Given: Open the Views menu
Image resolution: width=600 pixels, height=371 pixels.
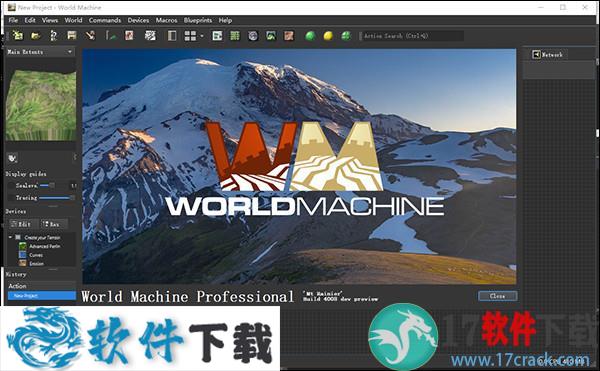Looking at the screenshot, I should pos(50,20).
